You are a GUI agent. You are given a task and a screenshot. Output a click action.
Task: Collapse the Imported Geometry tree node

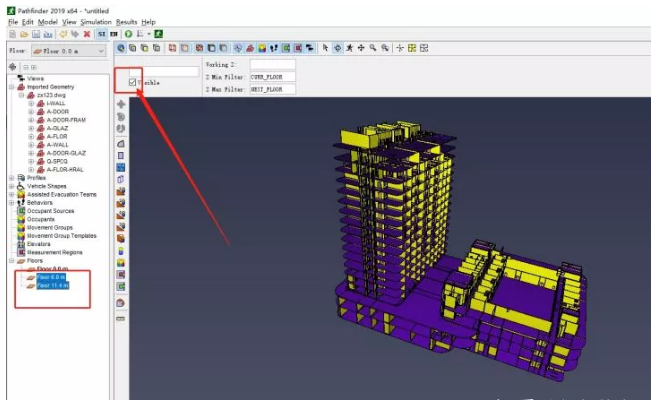point(12,87)
